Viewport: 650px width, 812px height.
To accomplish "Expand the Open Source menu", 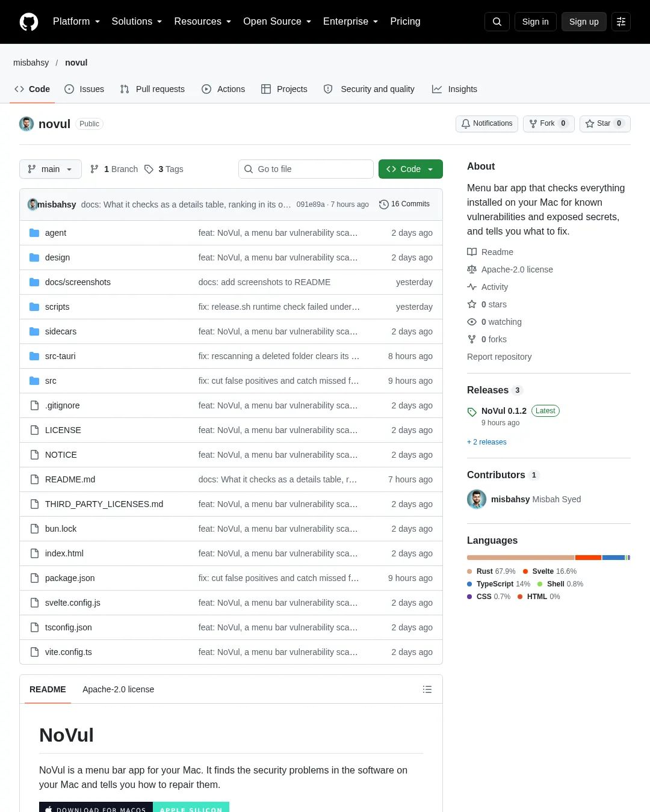I will (x=277, y=22).
